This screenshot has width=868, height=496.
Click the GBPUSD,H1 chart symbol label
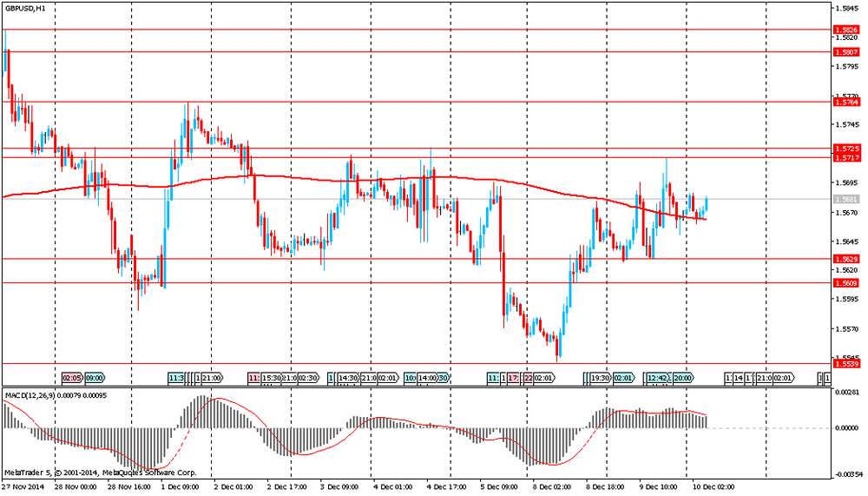(x=26, y=8)
